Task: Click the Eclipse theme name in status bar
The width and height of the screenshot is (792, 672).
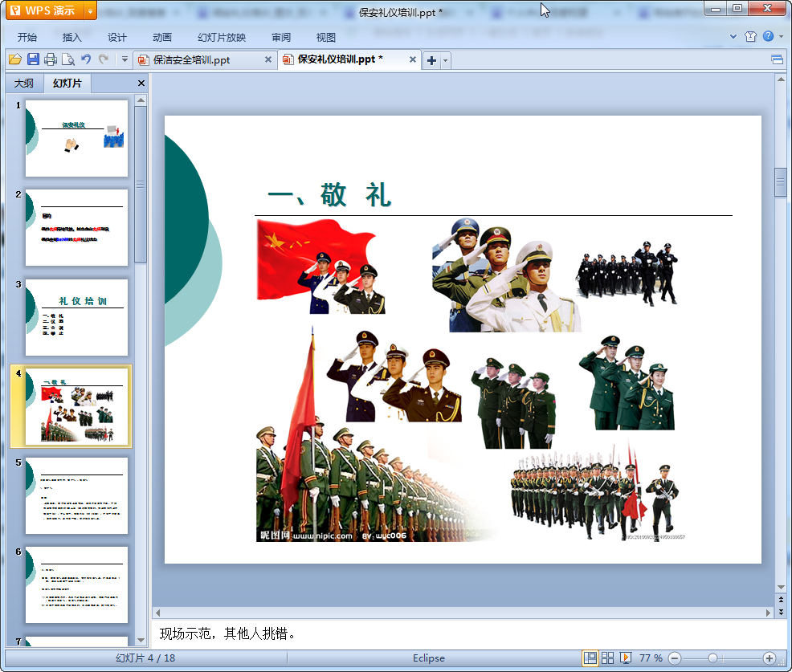Action: click(428, 658)
